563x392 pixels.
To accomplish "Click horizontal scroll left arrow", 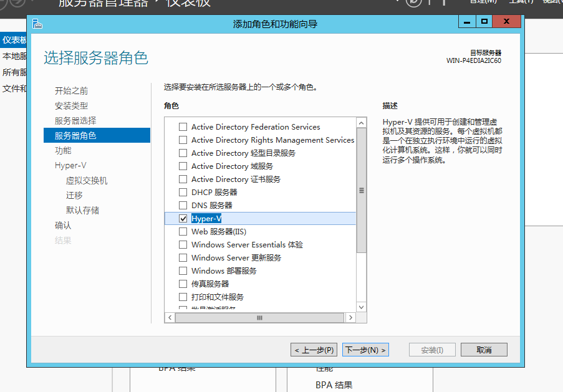I will (170, 318).
